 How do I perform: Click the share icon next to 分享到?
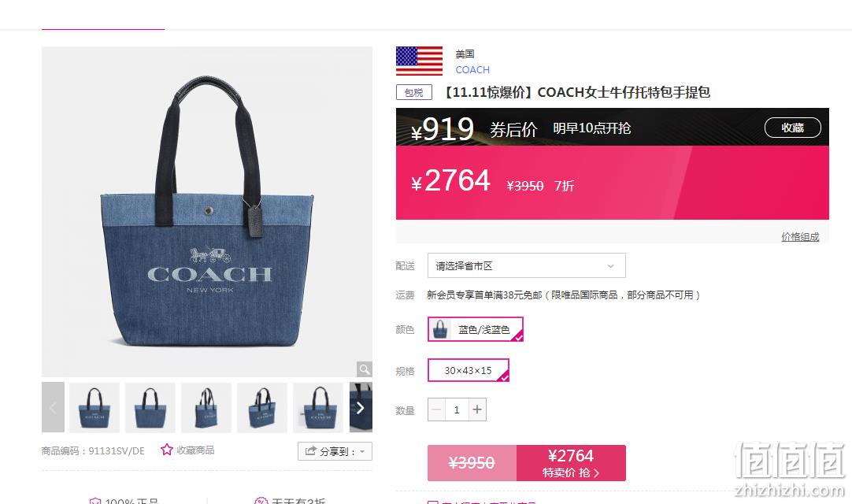pos(310,450)
